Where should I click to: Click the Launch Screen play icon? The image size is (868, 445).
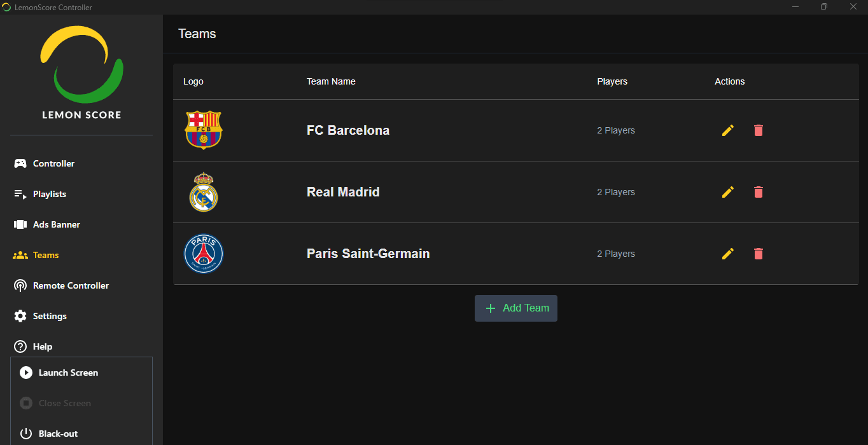tap(26, 373)
